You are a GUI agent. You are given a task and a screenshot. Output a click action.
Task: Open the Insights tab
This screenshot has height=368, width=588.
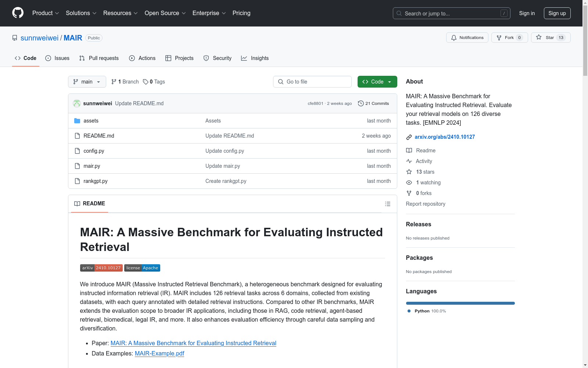[255, 58]
